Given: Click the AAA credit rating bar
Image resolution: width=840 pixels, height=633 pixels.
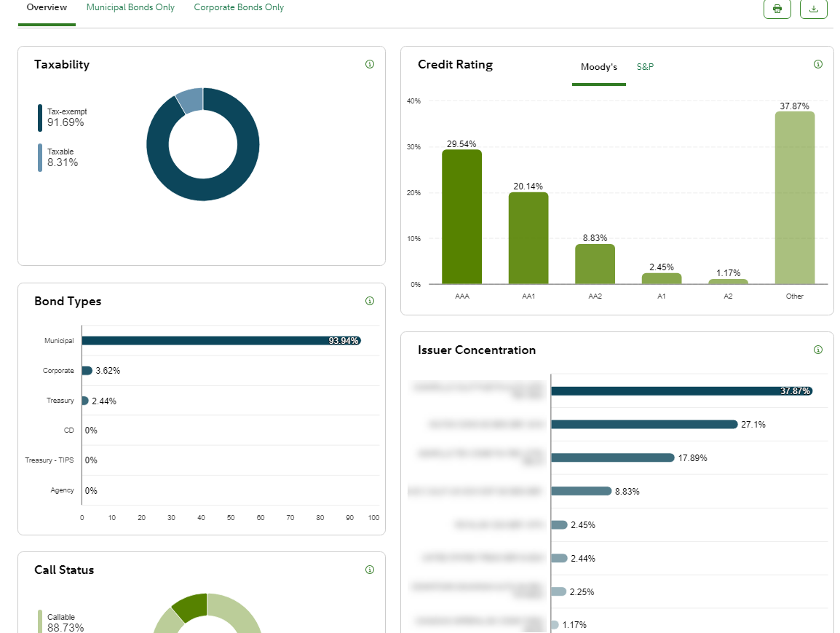Looking at the screenshot, I should (x=461, y=217).
